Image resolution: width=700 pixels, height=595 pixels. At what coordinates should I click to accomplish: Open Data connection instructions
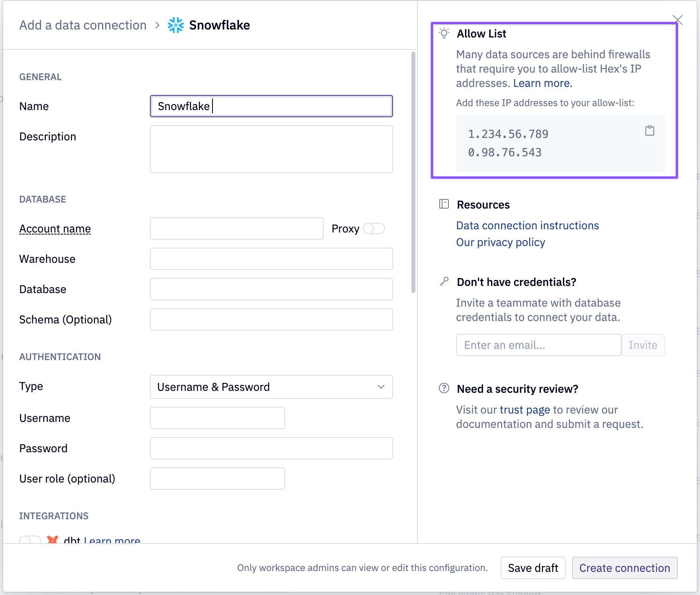527,225
